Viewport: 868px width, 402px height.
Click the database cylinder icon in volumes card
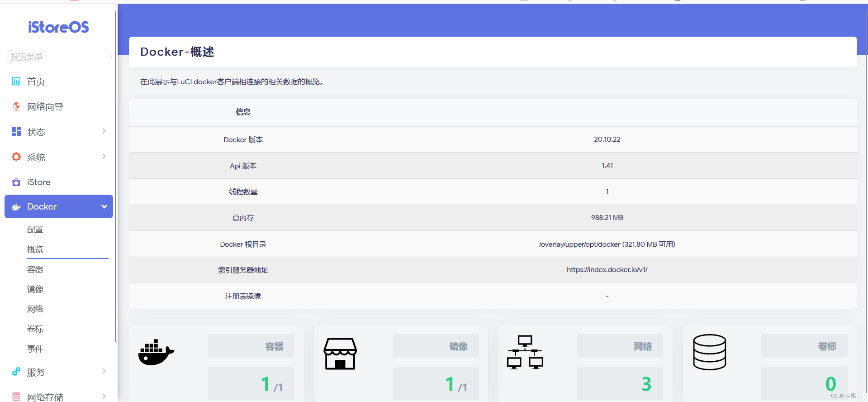click(709, 352)
